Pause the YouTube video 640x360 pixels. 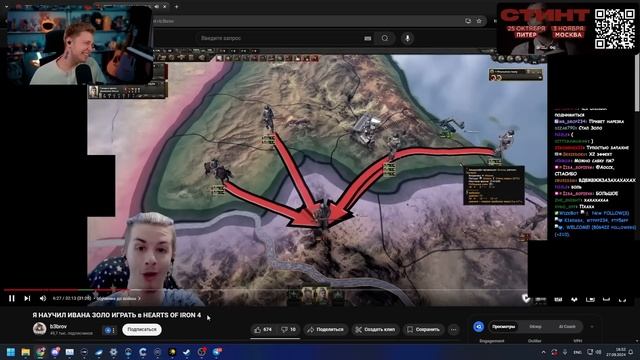[x=12, y=298]
